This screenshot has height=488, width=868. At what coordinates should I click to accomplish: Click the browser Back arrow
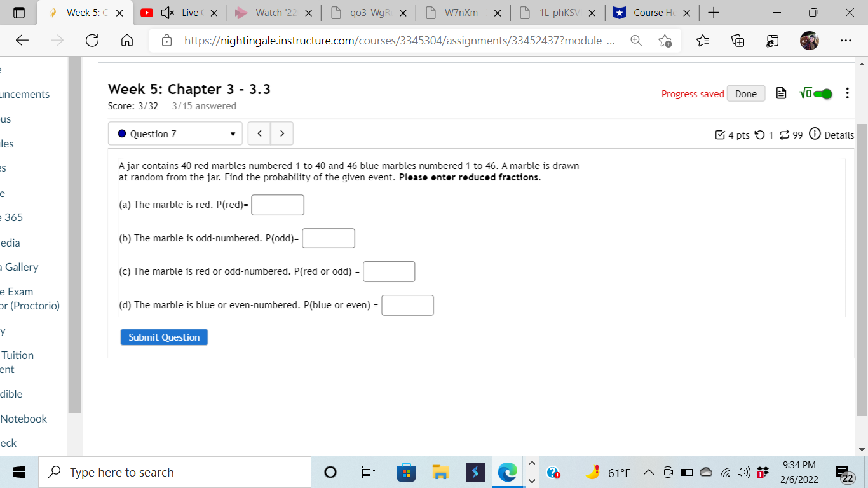pyautogui.click(x=22, y=41)
